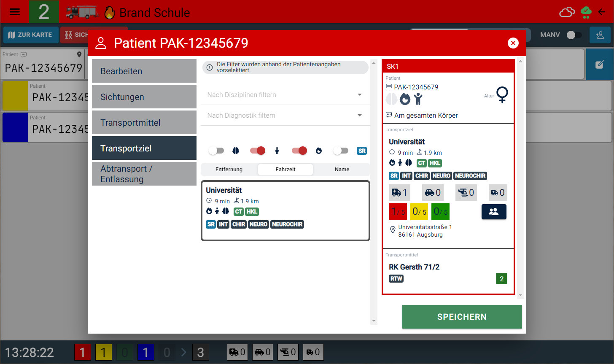Screen dimensions: 614x364
Task: Click the add patient icon button
Action: (600, 35)
